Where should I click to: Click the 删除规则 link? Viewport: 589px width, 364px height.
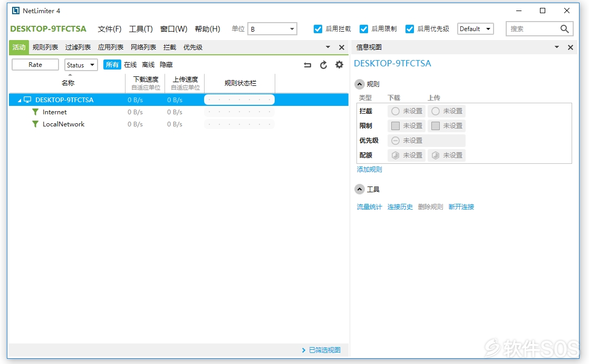(x=430, y=207)
